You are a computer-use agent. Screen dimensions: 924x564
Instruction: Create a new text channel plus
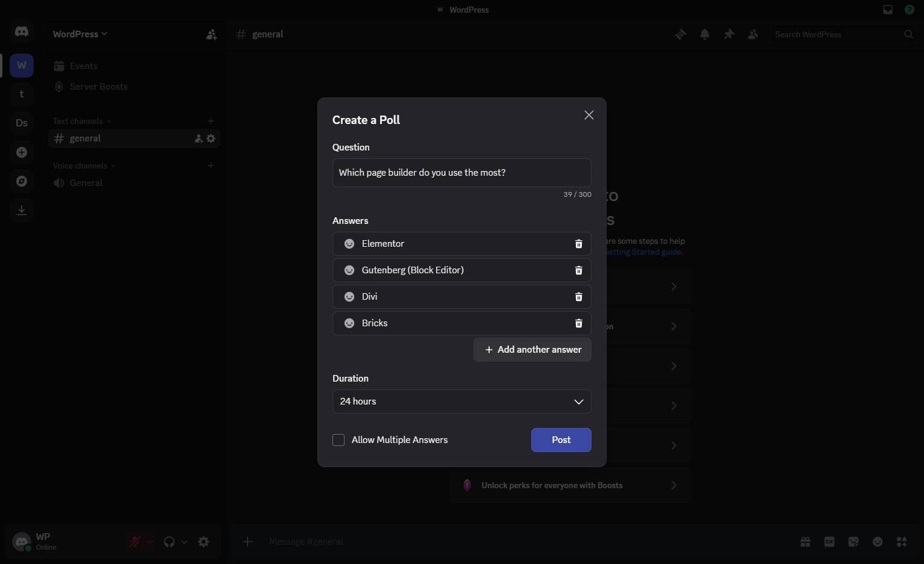click(211, 121)
